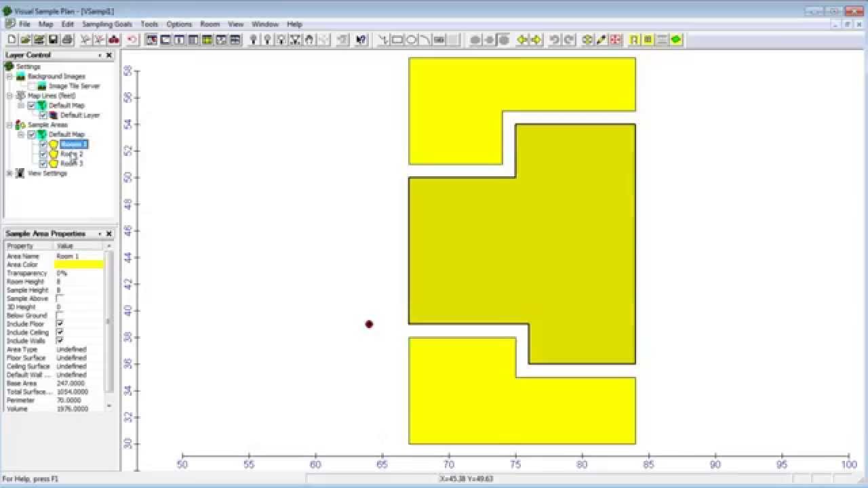Uncheck the Room 3 layer checkbox
The image size is (868, 488).
[x=43, y=164]
